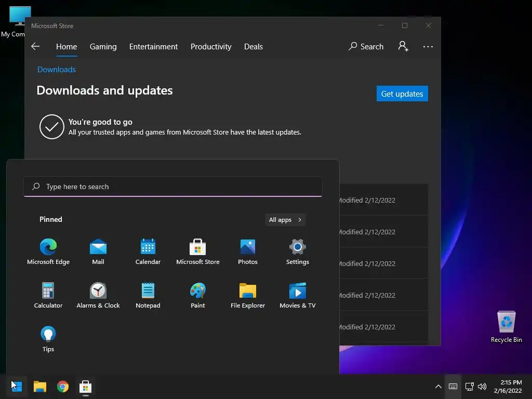The height and width of the screenshot is (399, 532).
Task: Open the Tips app
Action: click(x=48, y=339)
